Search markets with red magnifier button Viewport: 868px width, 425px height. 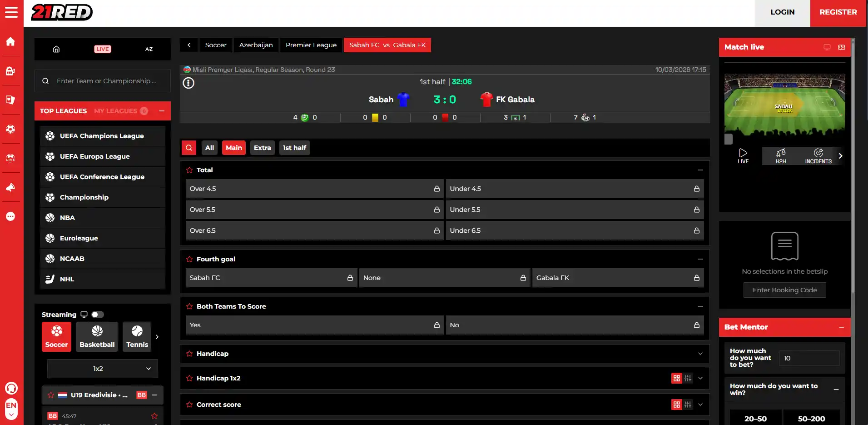(x=189, y=148)
